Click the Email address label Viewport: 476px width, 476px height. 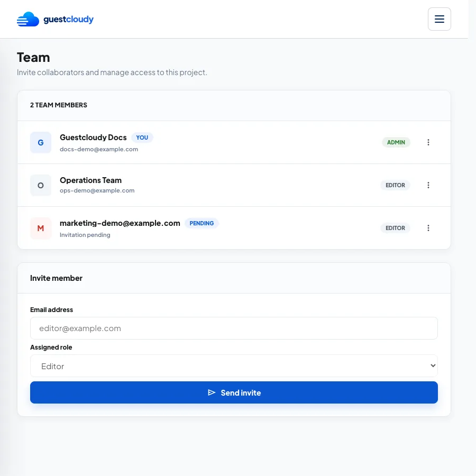click(x=52, y=309)
